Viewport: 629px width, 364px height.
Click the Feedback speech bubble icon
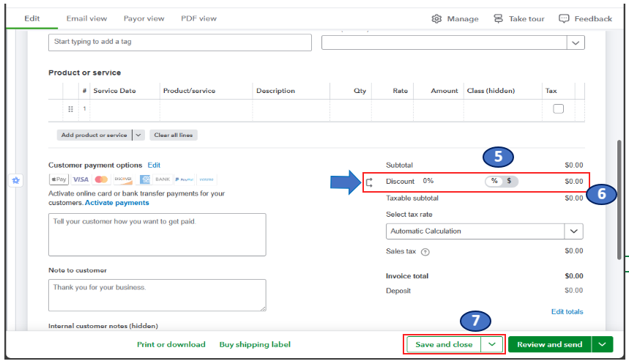point(564,19)
